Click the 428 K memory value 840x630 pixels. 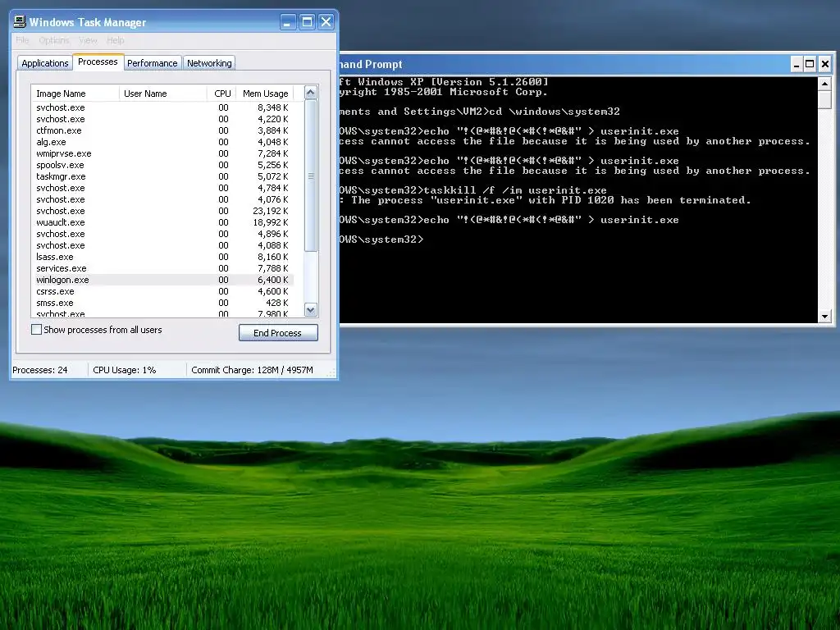[277, 303]
